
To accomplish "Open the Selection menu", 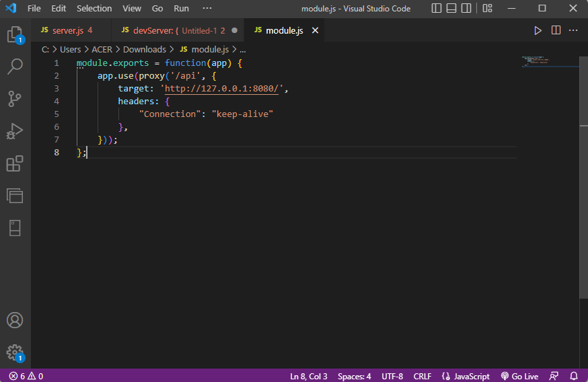I will (94, 8).
